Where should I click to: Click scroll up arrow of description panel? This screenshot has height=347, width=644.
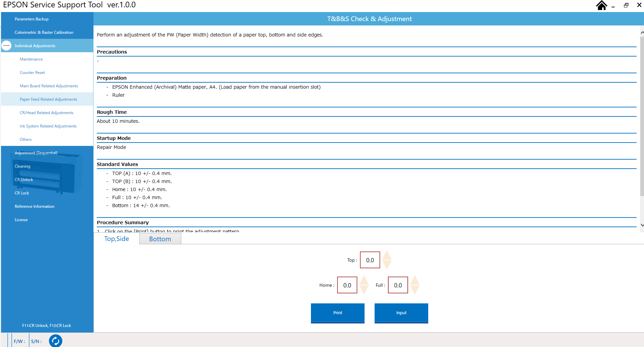[642, 32]
